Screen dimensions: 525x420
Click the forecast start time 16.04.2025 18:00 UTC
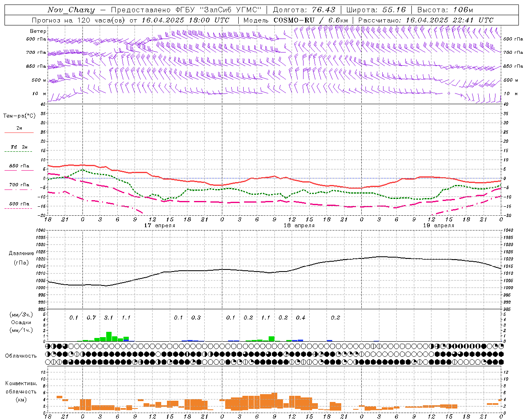(185, 20)
